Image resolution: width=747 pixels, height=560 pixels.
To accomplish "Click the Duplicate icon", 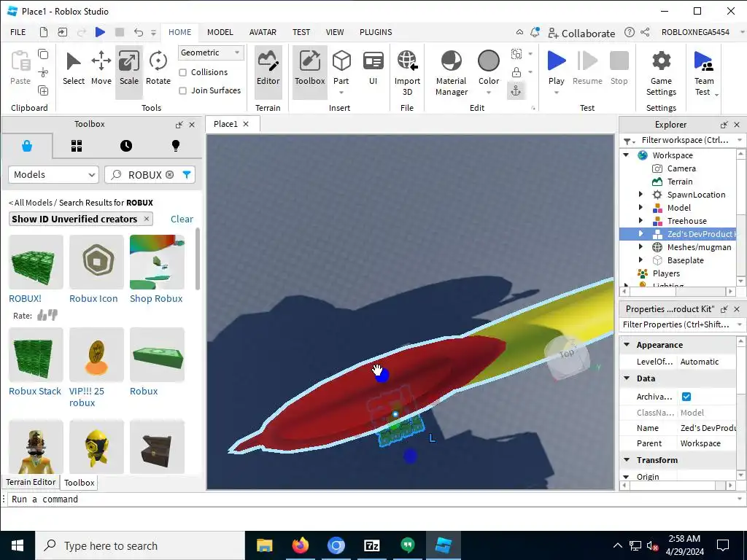I will point(43,90).
